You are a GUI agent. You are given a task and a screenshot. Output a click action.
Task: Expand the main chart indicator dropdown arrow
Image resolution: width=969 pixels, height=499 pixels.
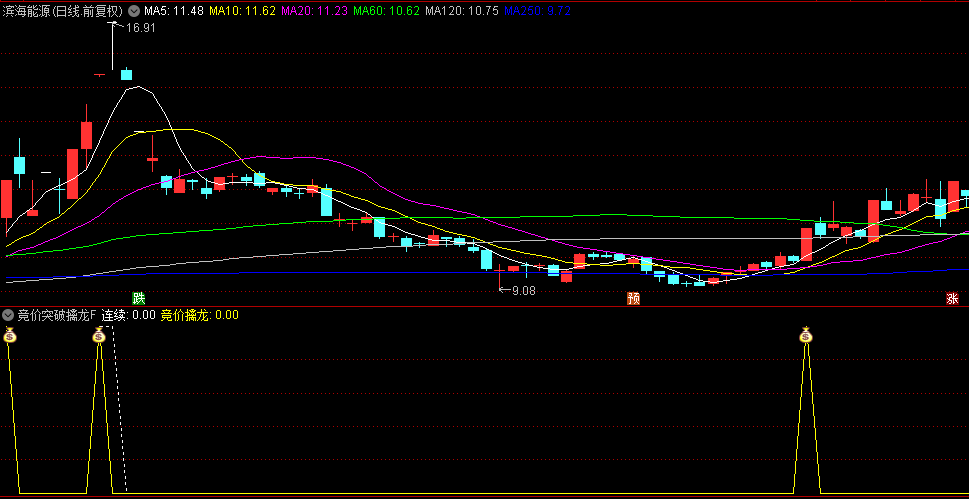133,11
